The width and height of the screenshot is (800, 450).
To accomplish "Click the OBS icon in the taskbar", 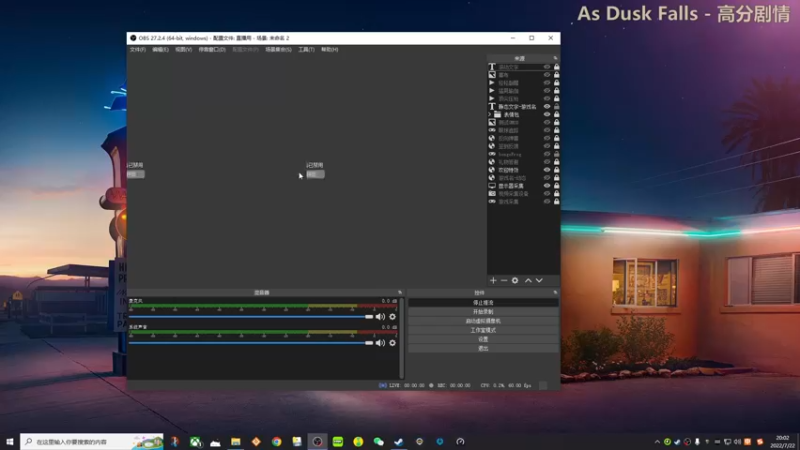I will coord(317,441).
